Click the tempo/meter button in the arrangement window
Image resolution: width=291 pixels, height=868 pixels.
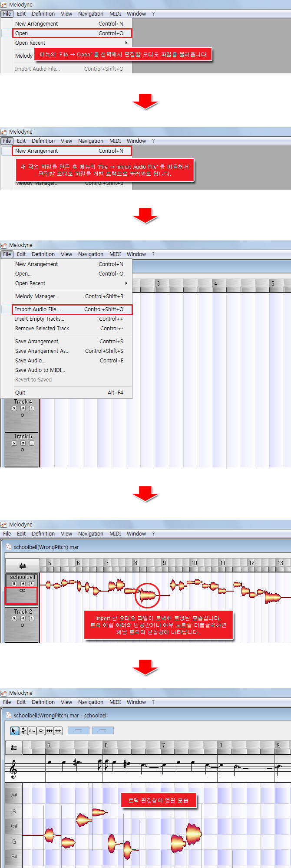(x=23, y=566)
